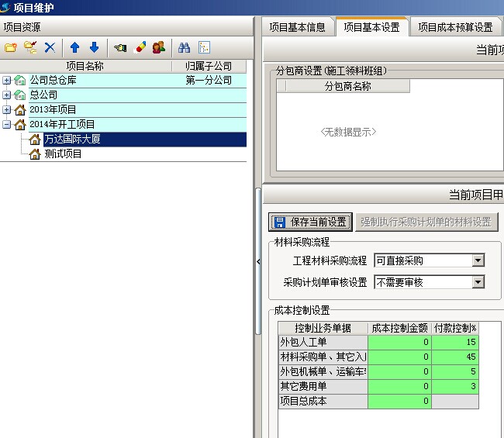Click the two-person users toolbar icon
Image resolution: width=504 pixels, height=438 pixels.
coord(158,47)
